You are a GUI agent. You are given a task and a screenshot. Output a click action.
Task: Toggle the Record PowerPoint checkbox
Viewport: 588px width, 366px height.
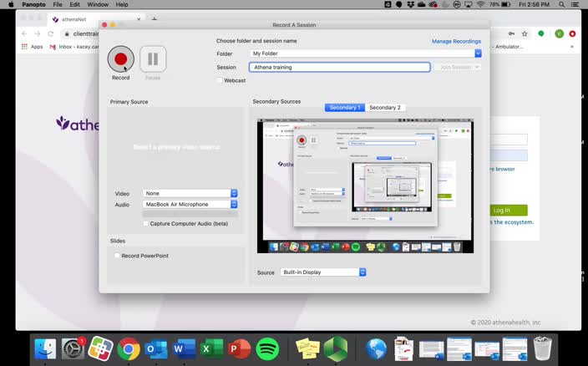pyautogui.click(x=117, y=256)
